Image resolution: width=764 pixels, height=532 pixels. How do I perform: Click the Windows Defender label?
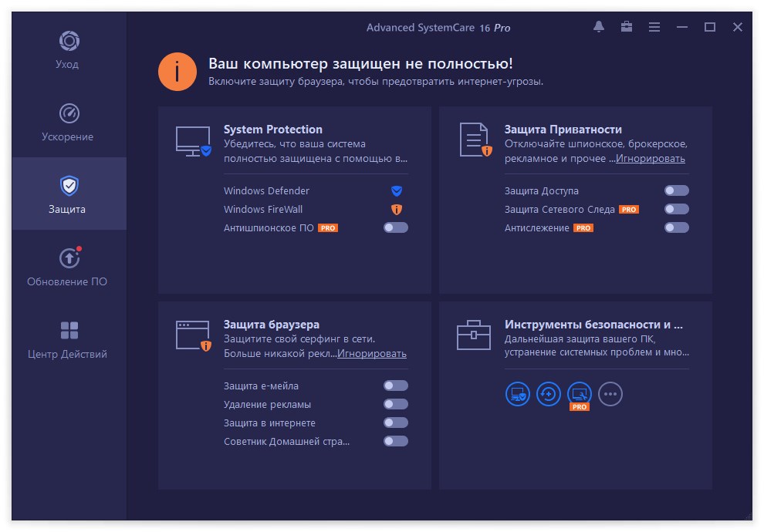click(266, 190)
